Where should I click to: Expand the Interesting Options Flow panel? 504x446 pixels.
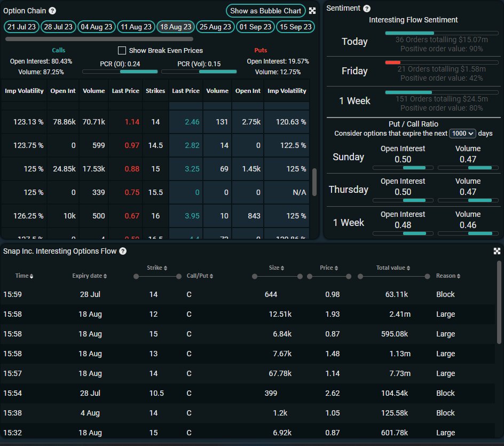(x=497, y=251)
